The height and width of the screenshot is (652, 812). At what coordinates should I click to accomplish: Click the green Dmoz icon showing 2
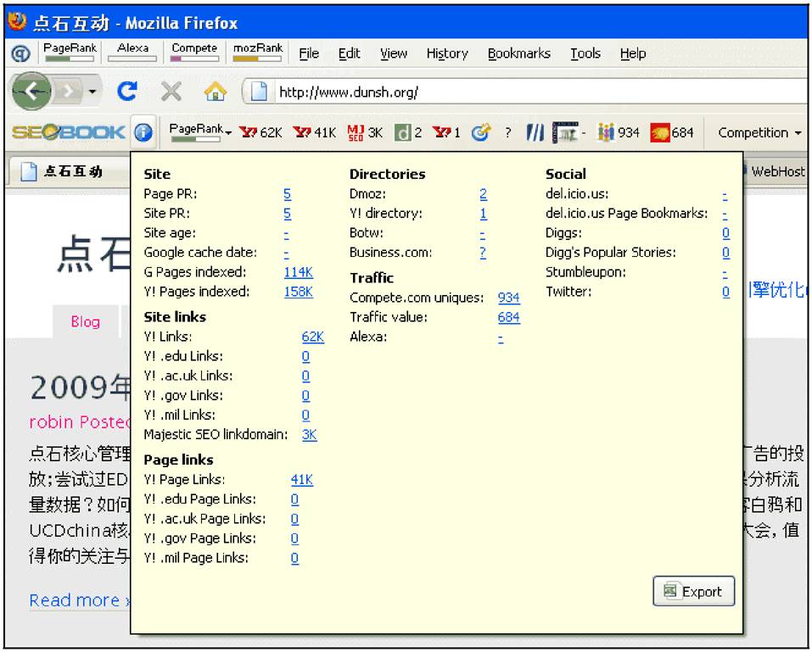pyautogui.click(x=402, y=133)
